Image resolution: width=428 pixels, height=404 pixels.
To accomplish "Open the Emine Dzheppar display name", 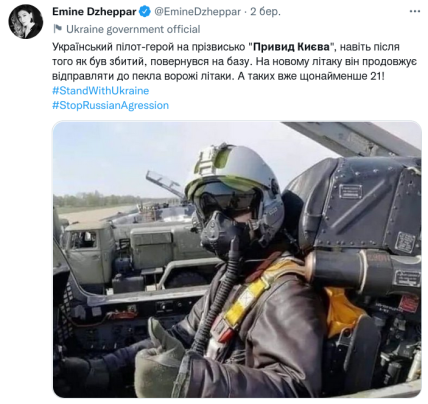I will [94, 12].
